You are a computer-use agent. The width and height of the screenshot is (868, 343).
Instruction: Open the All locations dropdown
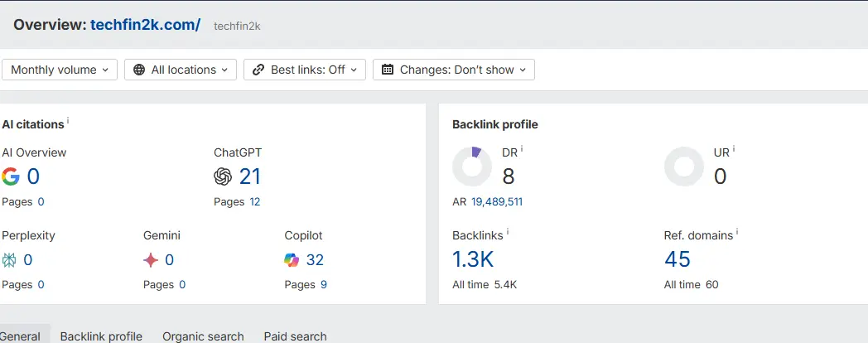(x=181, y=70)
